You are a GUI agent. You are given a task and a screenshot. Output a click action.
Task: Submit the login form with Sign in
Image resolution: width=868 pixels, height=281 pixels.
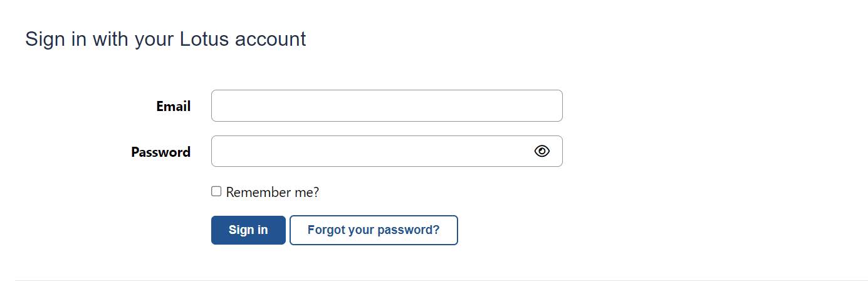[x=248, y=230]
